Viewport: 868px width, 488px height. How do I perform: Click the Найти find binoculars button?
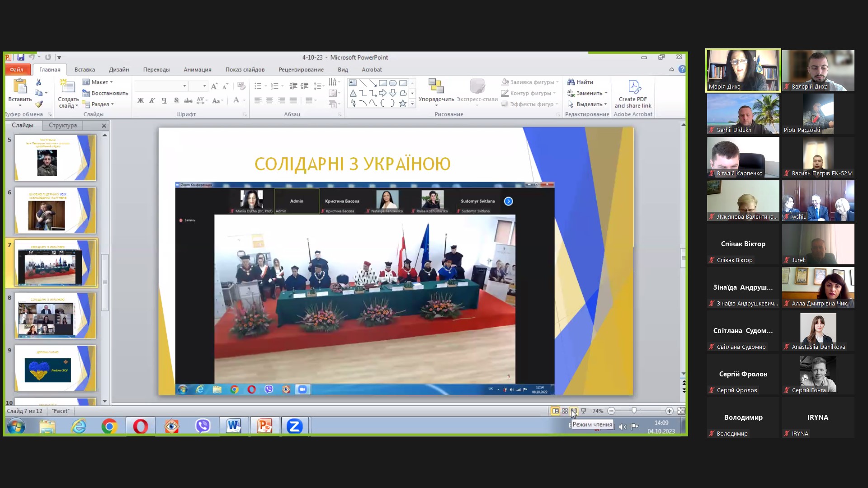[580, 82]
